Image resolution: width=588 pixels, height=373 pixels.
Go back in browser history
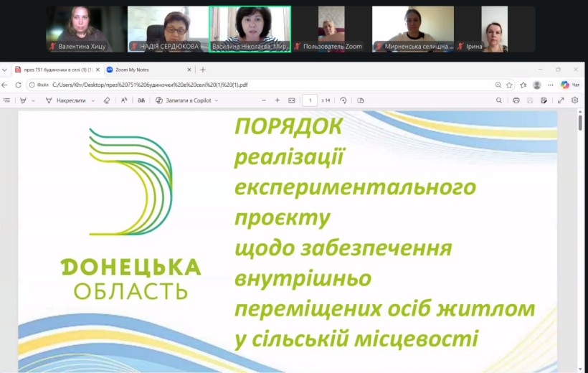[x=5, y=85]
